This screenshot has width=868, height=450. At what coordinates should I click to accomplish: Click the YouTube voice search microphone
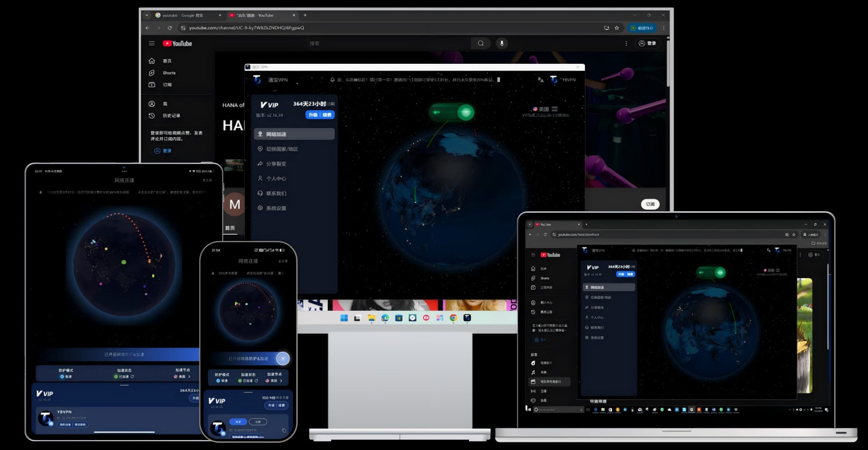coord(502,43)
